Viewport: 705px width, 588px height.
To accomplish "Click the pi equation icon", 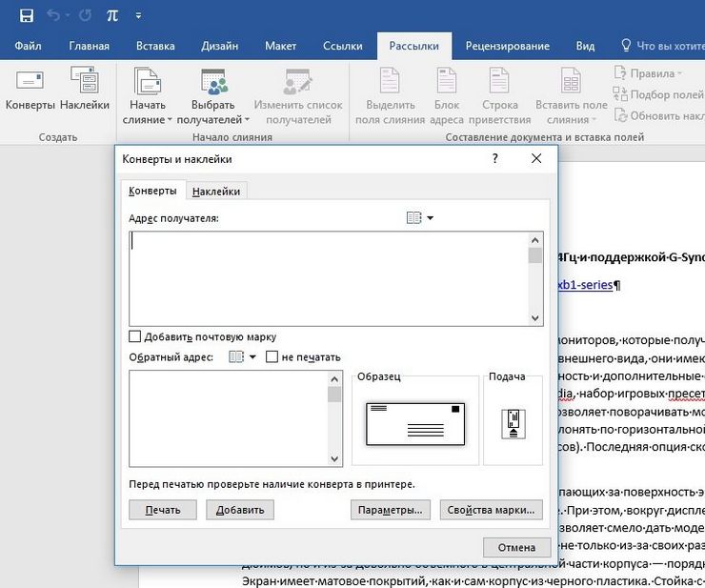I will (112, 16).
